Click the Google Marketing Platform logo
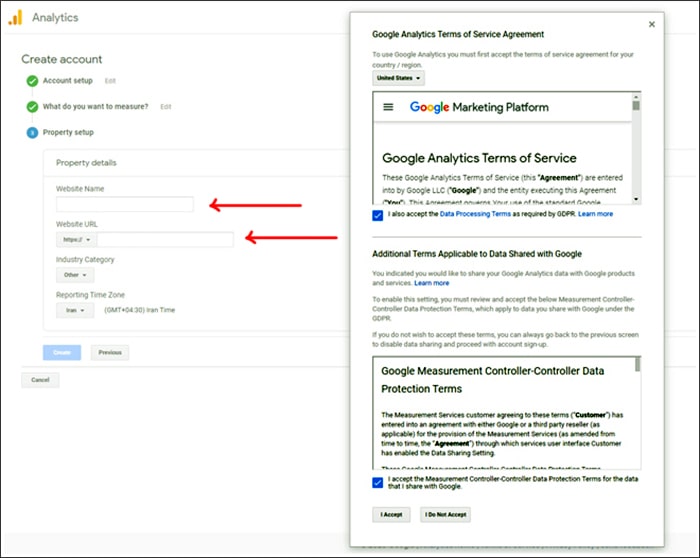Viewport: 700px width, 558px height. point(479,107)
